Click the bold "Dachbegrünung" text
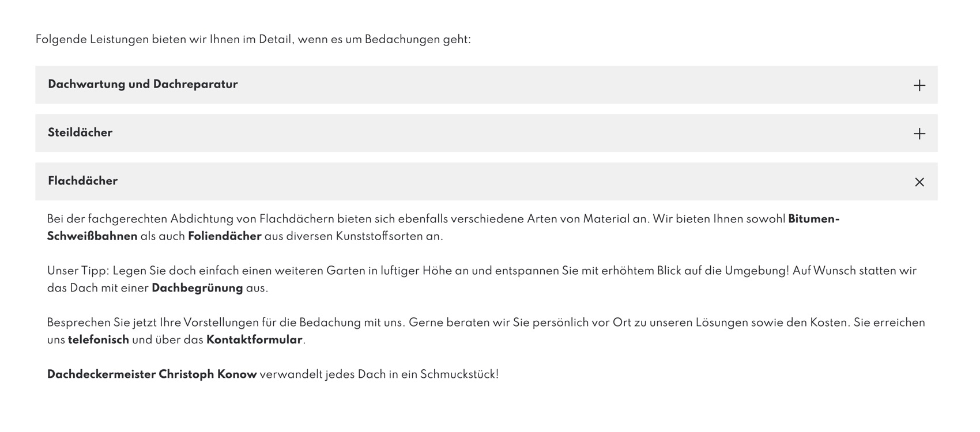 click(197, 288)
